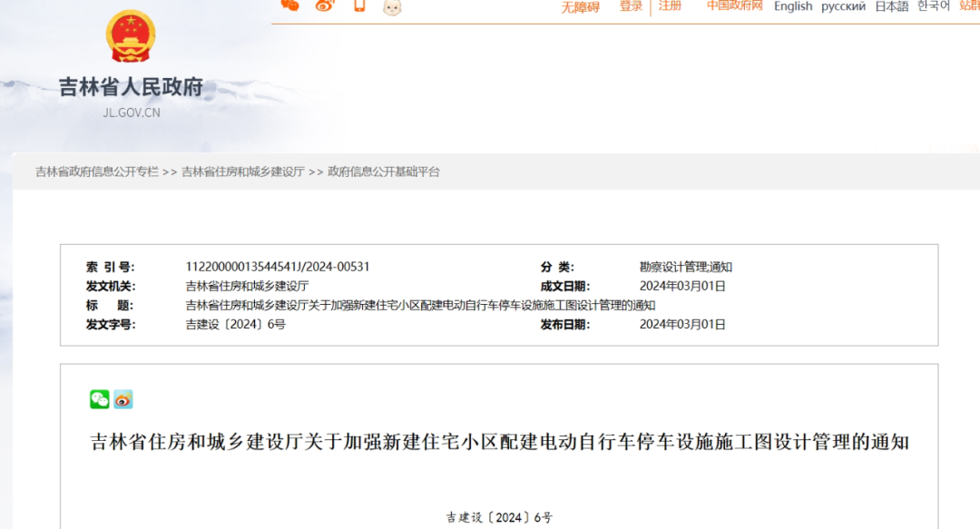Image resolution: width=980 pixels, height=529 pixels.
Task: Switch language to 日本語
Action: pos(891,6)
